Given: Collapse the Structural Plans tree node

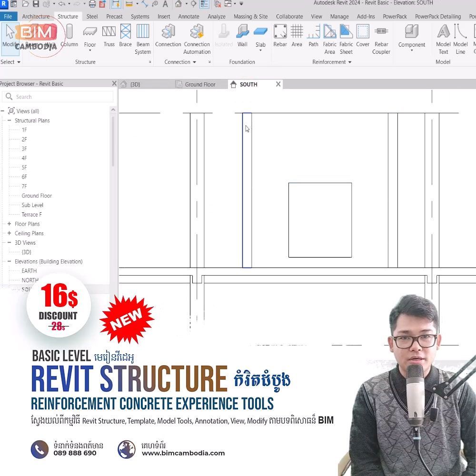Looking at the screenshot, I should [9, 120].
